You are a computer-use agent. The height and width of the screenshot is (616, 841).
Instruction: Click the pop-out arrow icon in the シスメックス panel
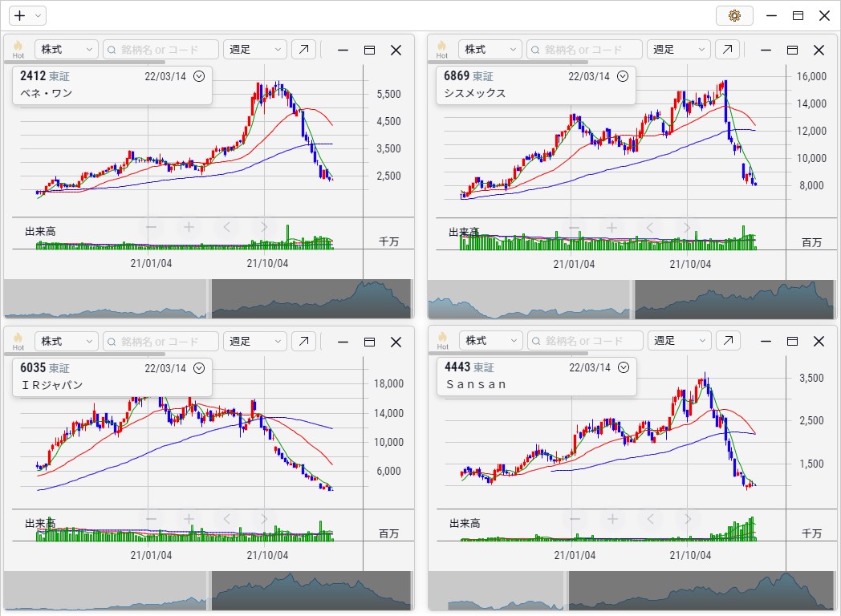pos(727,49)
